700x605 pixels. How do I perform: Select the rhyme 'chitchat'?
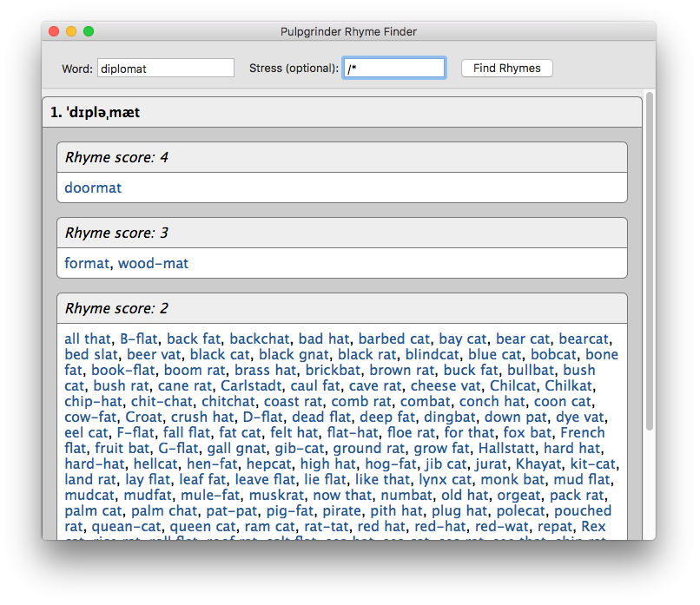228,402
